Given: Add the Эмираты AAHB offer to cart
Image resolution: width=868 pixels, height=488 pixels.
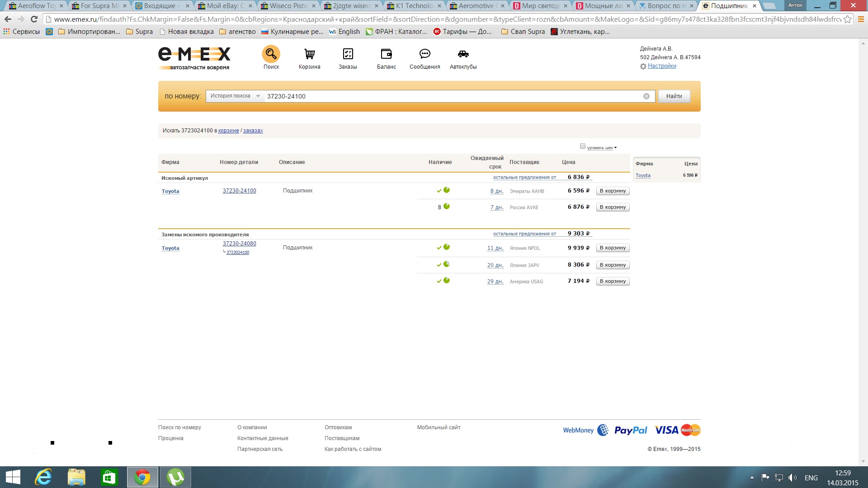Looking at the screenshot, I should pos(613,191).
